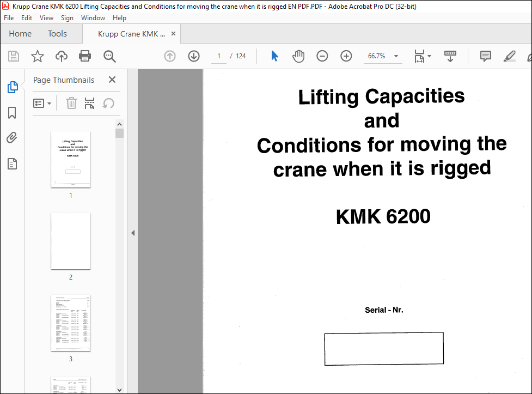The image size is (532, 394).
Task: Select page 1 thumbnail
Action: pos(71,159)
